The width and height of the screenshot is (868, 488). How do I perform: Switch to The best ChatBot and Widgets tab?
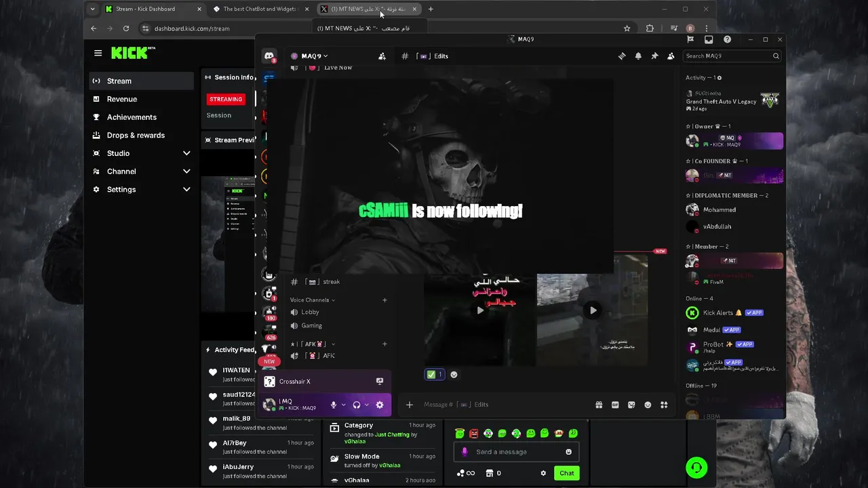tap(261, 9)
